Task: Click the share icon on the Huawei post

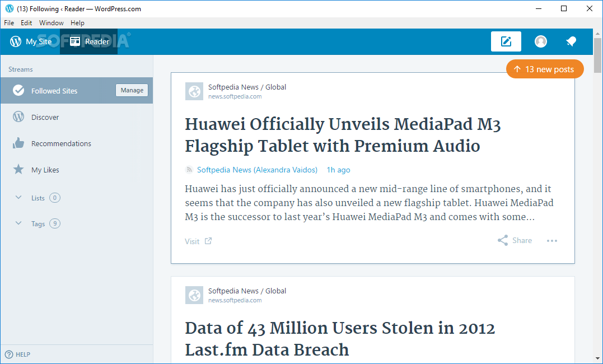Action: point(503,240)
